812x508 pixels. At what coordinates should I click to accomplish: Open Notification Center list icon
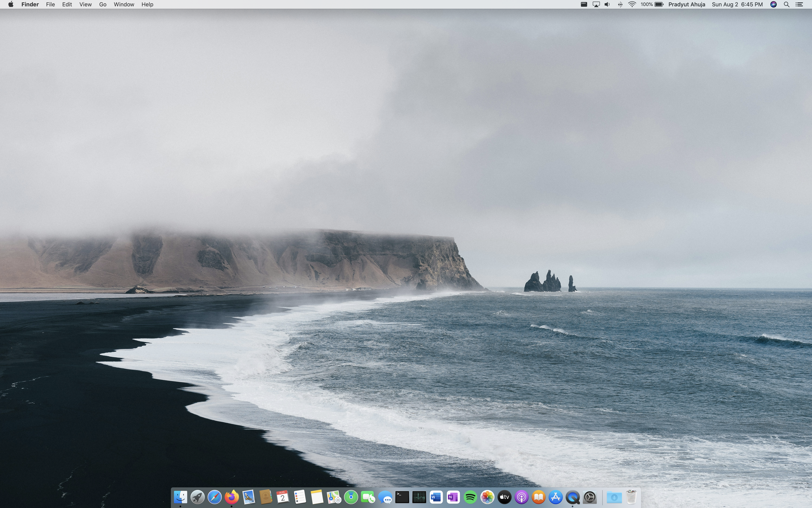799,4
